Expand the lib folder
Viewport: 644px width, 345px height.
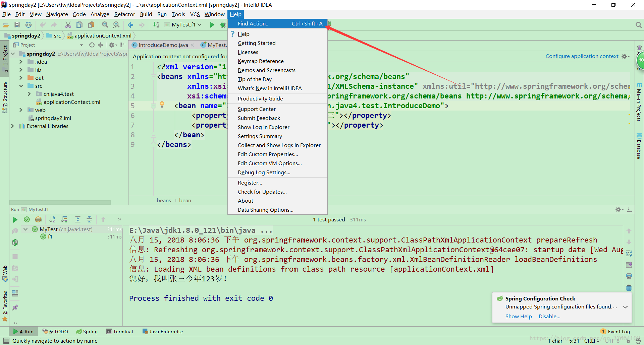[x=21, y=70]
